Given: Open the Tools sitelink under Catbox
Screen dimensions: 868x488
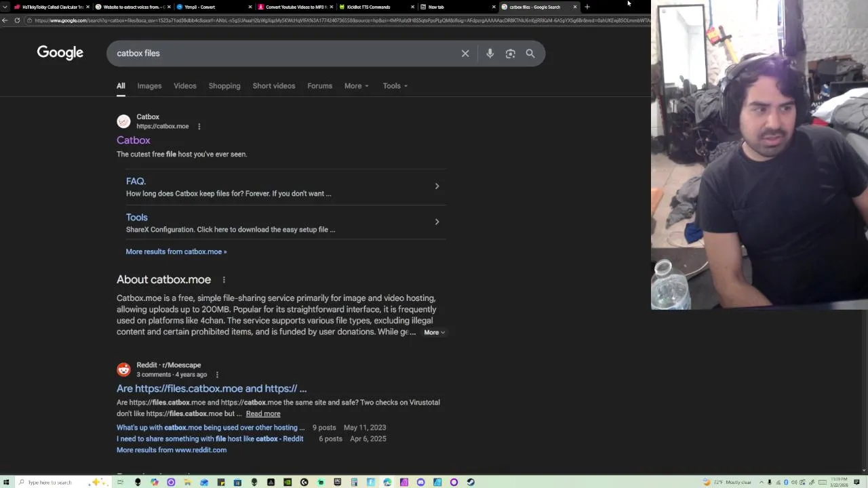Looking at the screenshot, I should [x=136, y=218].
